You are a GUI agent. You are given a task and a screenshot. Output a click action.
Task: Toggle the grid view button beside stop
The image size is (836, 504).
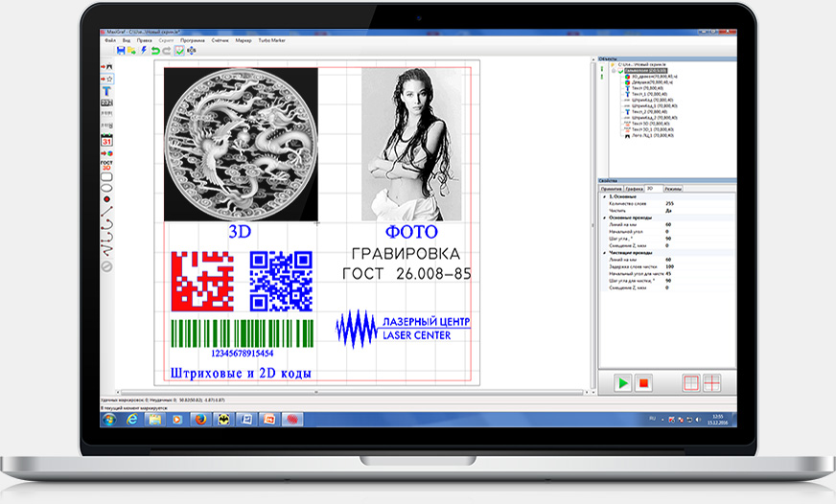tap(691, 383)
